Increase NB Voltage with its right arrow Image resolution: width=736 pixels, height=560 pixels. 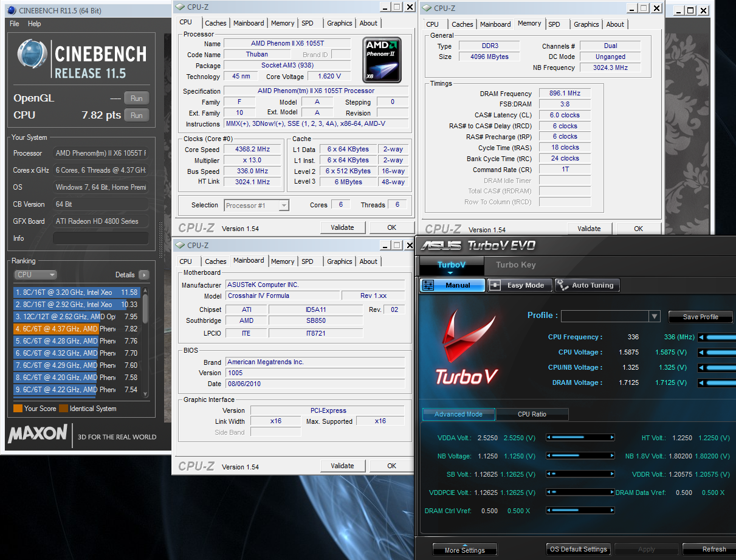tap(612, 456)
